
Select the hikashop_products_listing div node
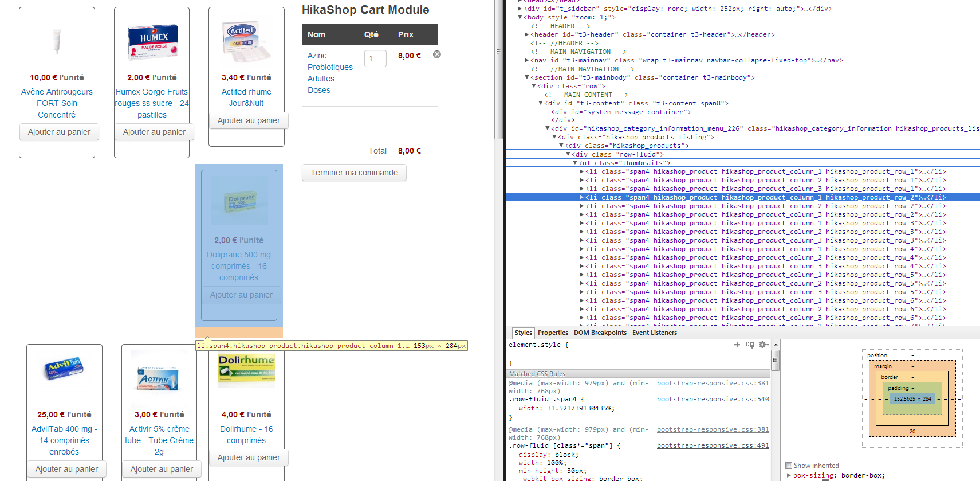pyautogui.click(x=636, y=137)
